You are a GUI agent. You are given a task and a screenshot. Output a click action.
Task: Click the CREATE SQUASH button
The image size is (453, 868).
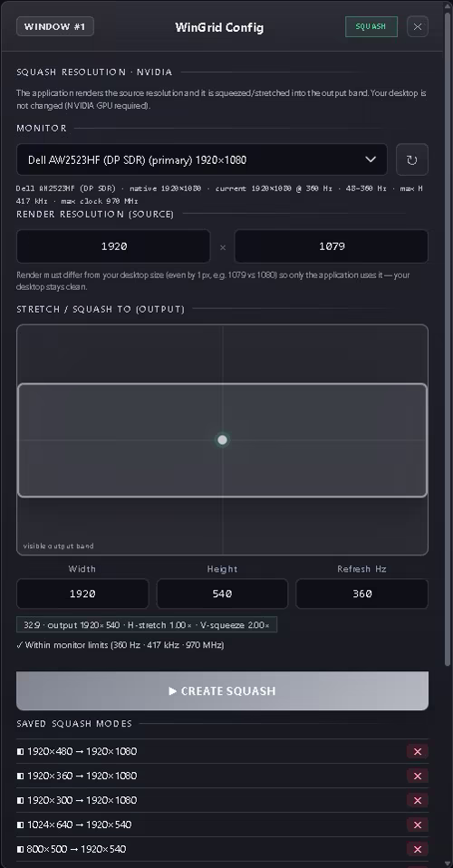tap(222, 690)
